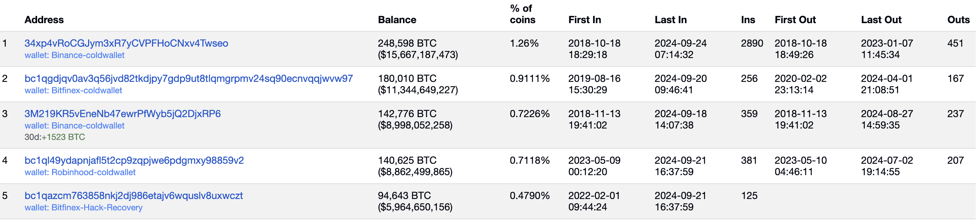This screenshot has height=220, width=980.
Task: Open address bc1ql49ydapnjafl5t2cp9zqpjwe6pdgmxy98859v2
Action: click(134, 160)
